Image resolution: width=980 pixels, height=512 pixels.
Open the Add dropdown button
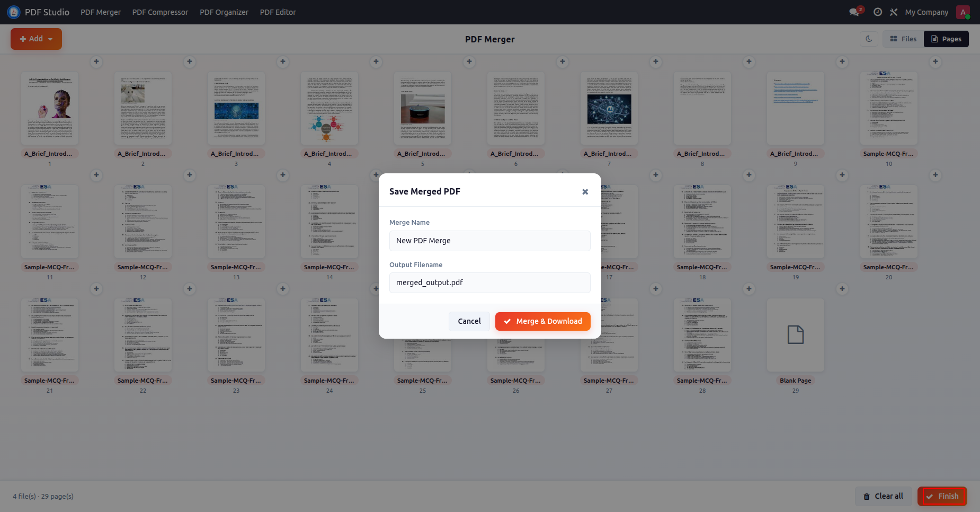(x=36, y=39)
